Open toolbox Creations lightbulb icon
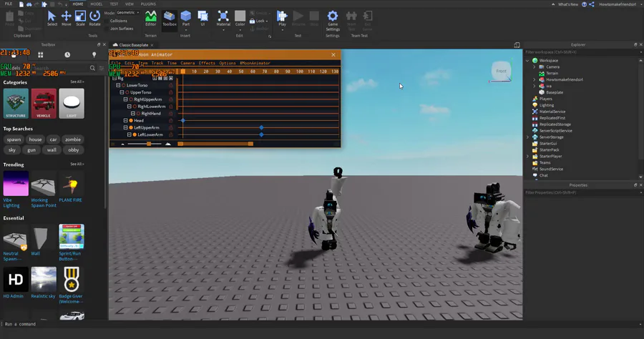This screenshot has width=644, height=339. point(94,54)
